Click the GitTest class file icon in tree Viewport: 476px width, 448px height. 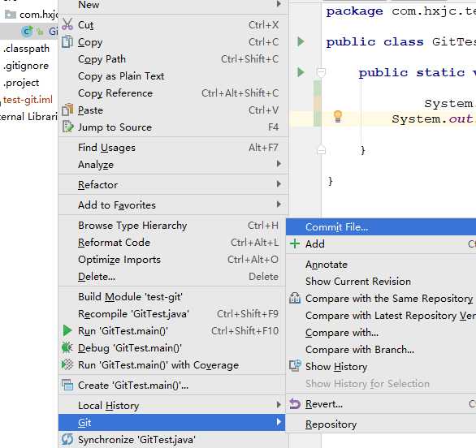pos(28,31)
